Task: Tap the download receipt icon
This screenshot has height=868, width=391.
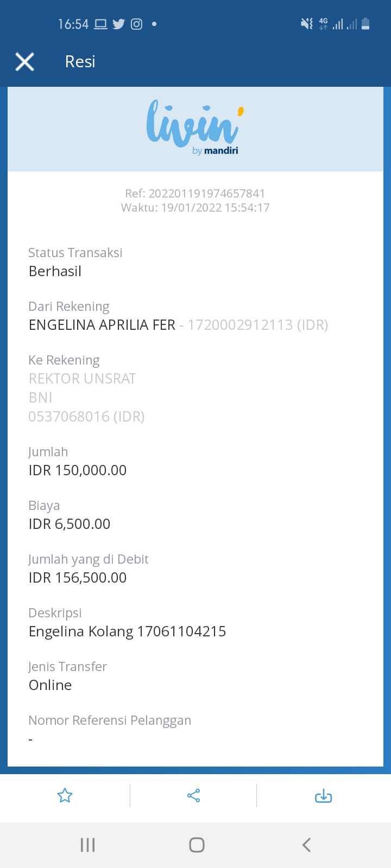Action: (x=323, y=795)
